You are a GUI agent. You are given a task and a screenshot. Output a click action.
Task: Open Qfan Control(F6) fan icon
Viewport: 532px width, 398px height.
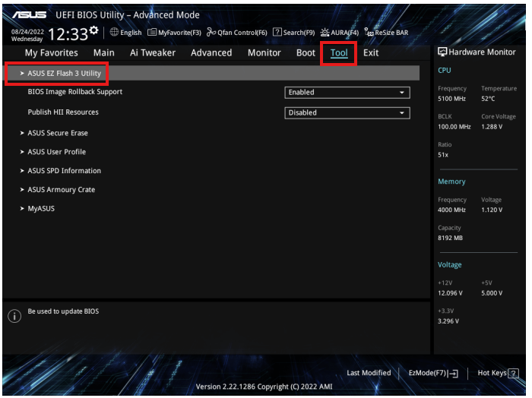[211, 32]
